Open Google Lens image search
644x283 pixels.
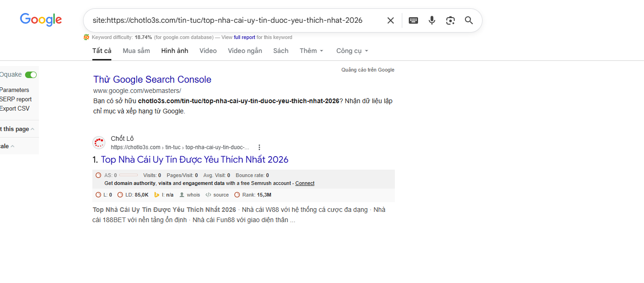tap(451, 20)
